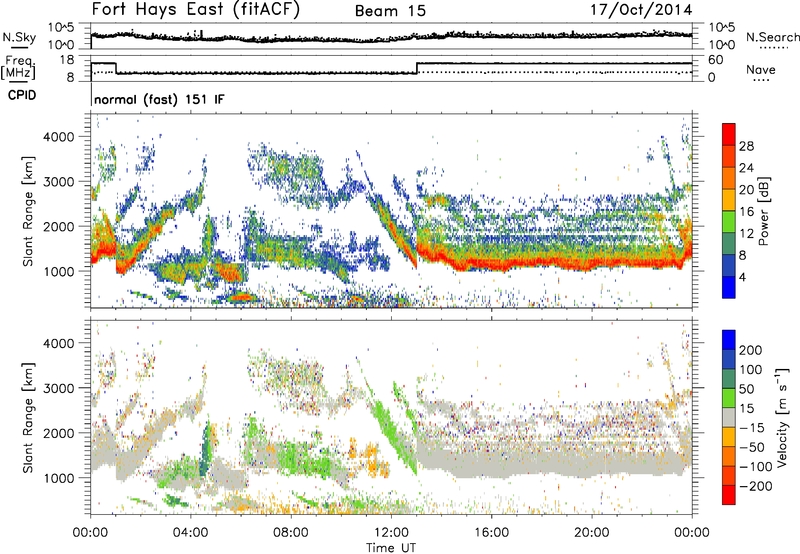The width and height of the screenshot is (800, 554).
Task: Click the "-100" label on the velocity color bar
Action: [x=755, y=467]
